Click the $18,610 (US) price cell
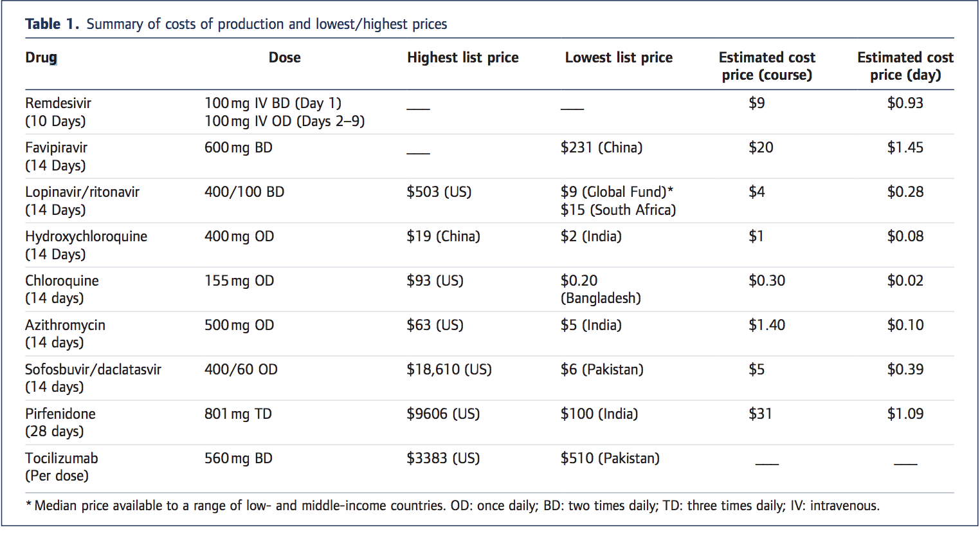Viewport: 980px width, 534px height. pos(449,370)
